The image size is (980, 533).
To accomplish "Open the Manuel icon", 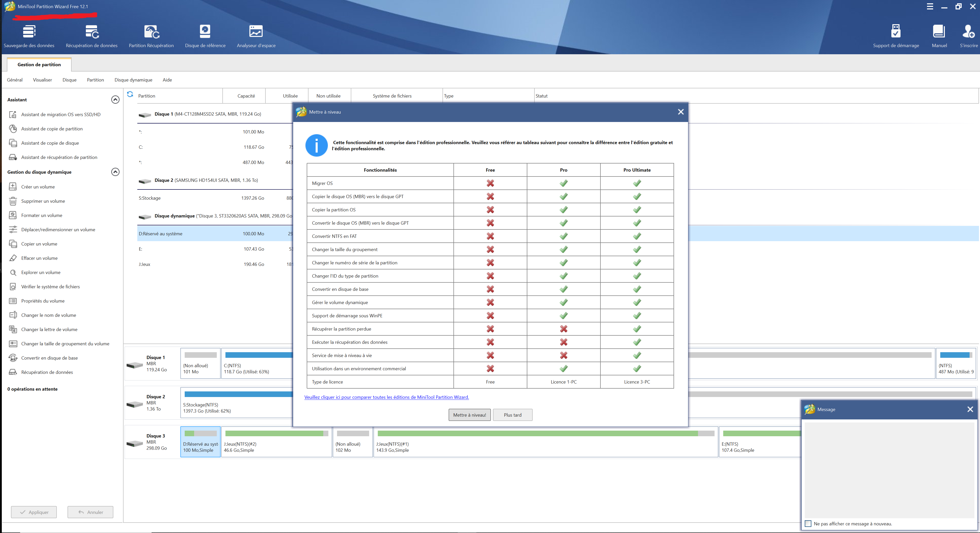I will coord(939,36).
